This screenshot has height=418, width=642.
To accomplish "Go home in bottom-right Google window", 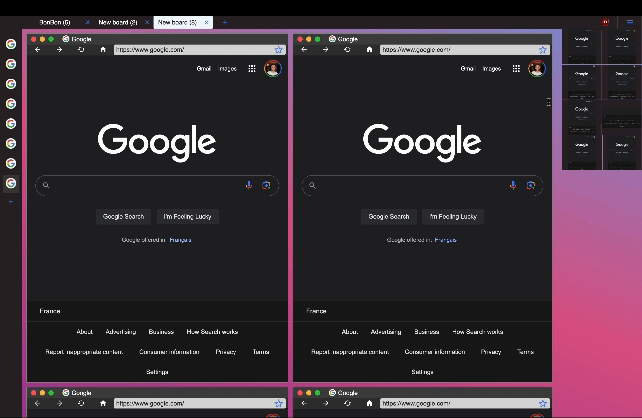I will coord(369,403).
